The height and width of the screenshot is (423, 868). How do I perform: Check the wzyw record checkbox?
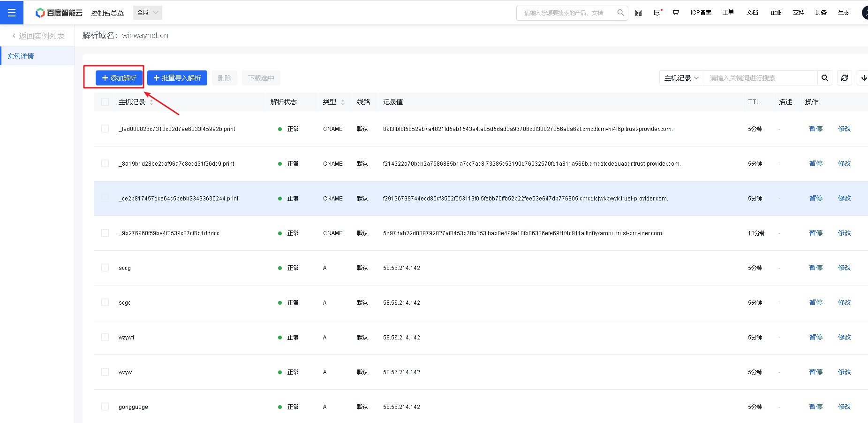105,372
